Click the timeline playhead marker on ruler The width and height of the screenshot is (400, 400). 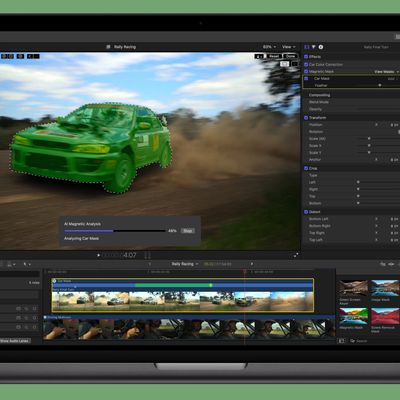[245, 272]
